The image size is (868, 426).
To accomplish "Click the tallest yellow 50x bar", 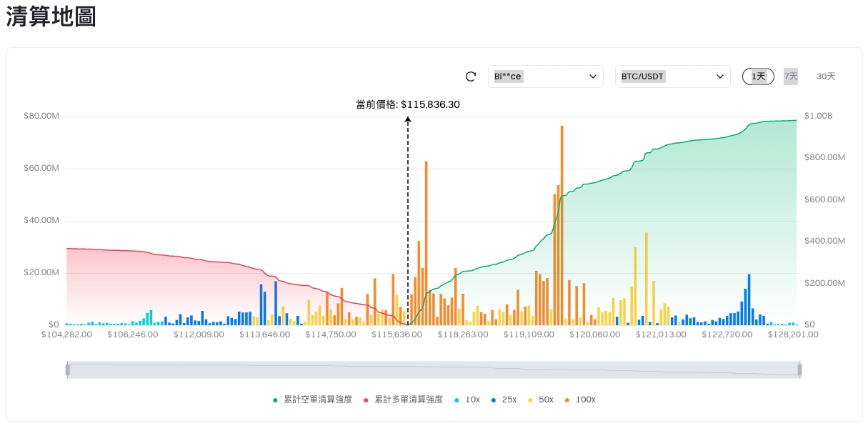I will click(x=646, y=279).
